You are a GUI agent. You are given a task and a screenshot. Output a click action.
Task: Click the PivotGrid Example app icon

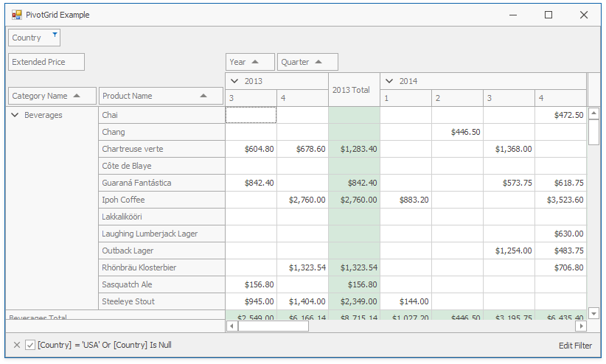coord(17,15)
